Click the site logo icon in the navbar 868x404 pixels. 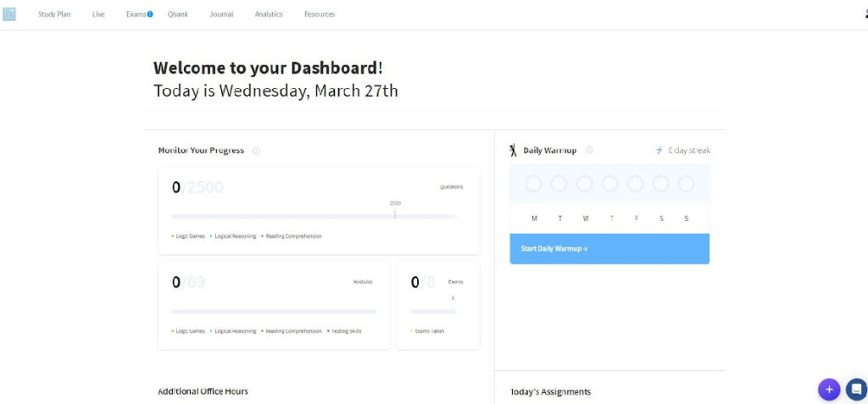[x=8, y=14]
